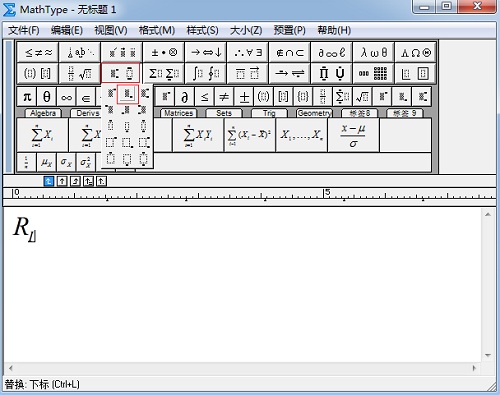Insert fraction template from small bar
The image size is (500, 395).
[x=323, y=97]
